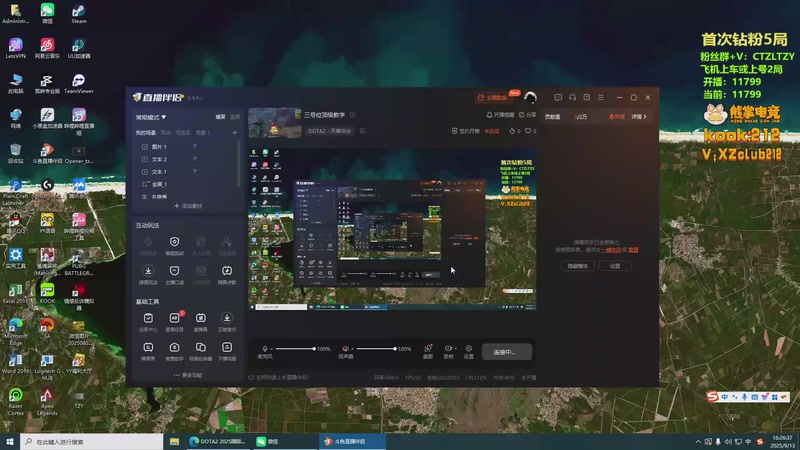Click the 隐藏模块 hide module button

click(x=578, y=266)
